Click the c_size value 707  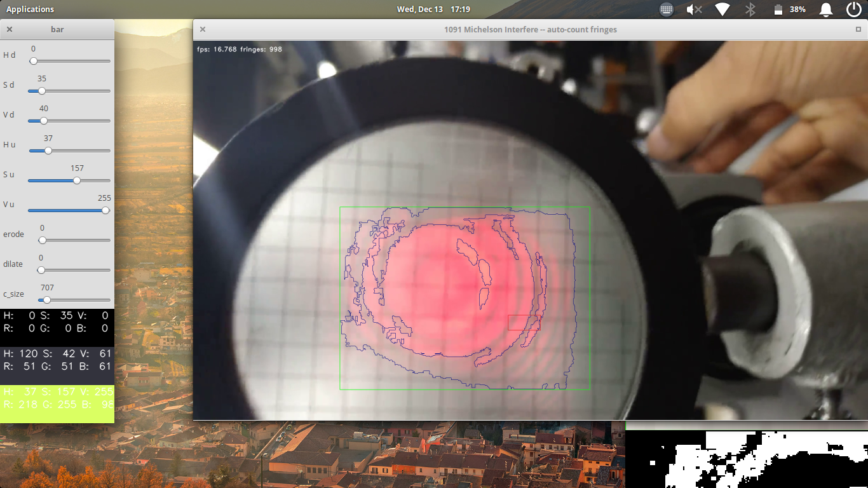tap(47, 288)
